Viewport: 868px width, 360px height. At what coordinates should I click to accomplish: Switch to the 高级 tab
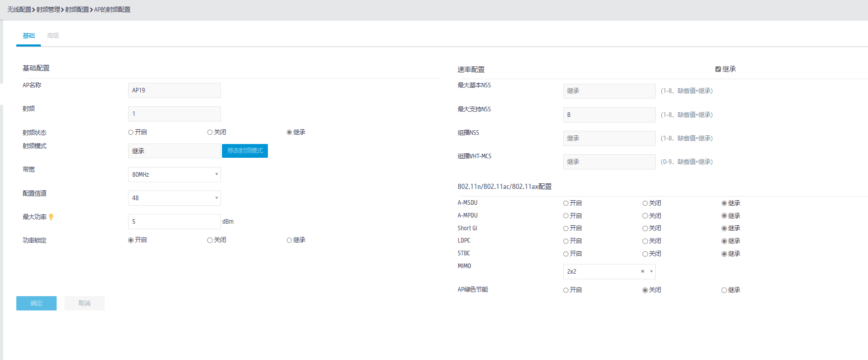pyautogui.click(x=53, y=36)
